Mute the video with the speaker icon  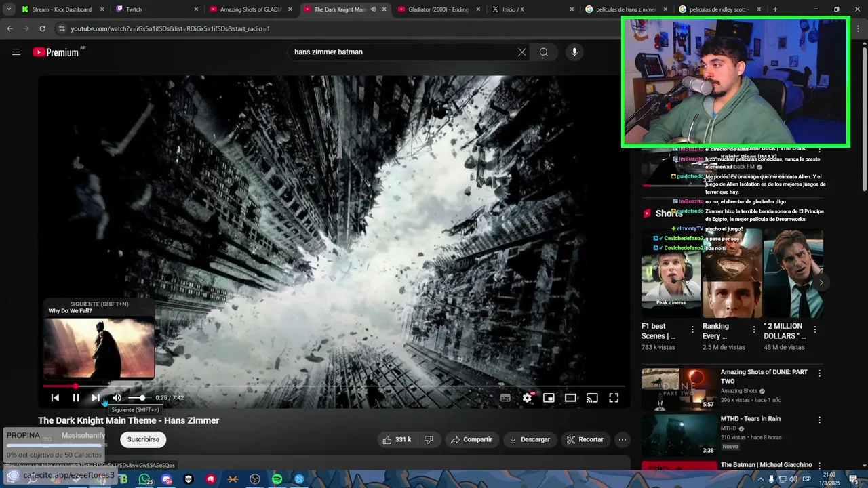coord(117,398)
